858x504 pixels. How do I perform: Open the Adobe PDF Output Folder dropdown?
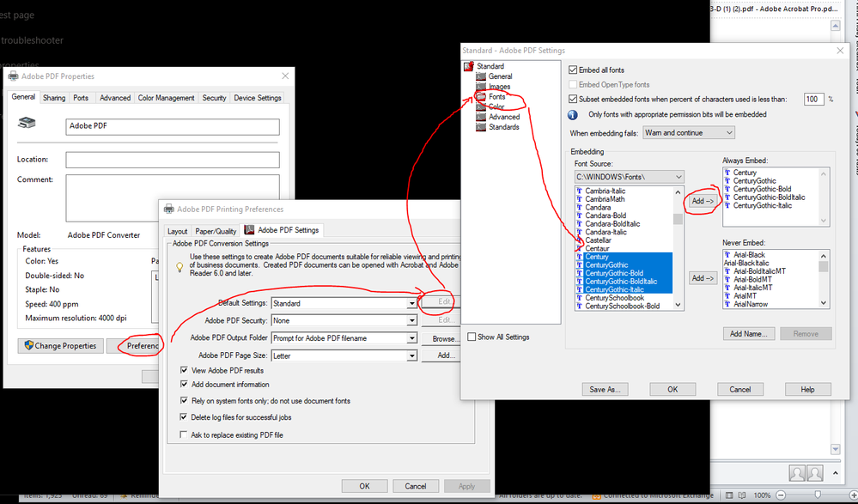pos(411,338)
